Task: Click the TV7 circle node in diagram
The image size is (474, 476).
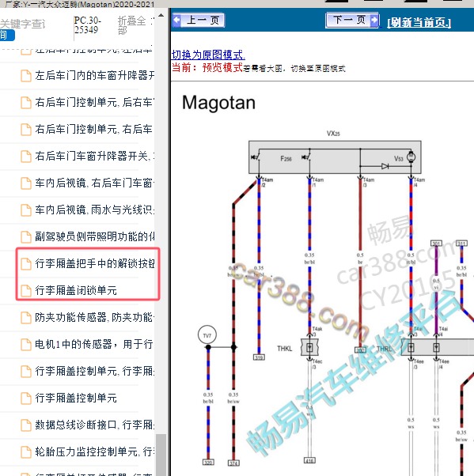Action: 207,335
